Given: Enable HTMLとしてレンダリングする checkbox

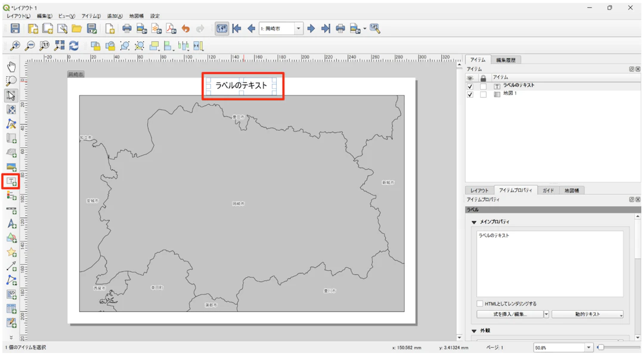Looking at the screenshot, I should pos(480,304).
